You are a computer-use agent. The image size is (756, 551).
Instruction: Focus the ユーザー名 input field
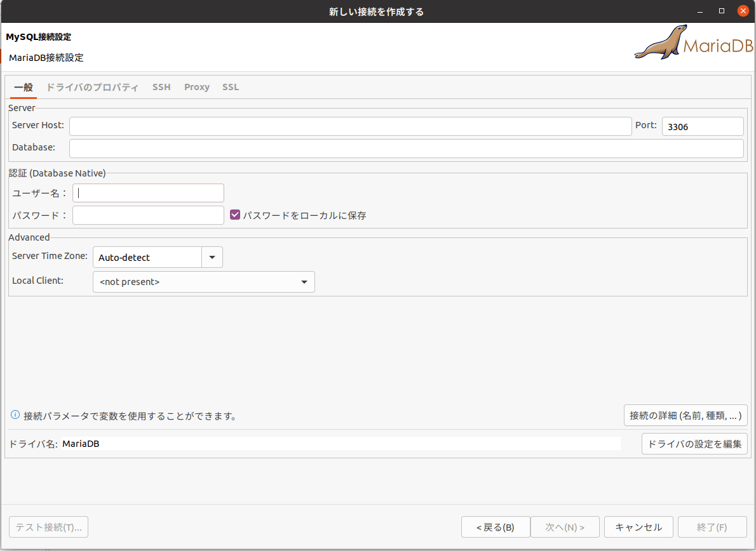148,192
